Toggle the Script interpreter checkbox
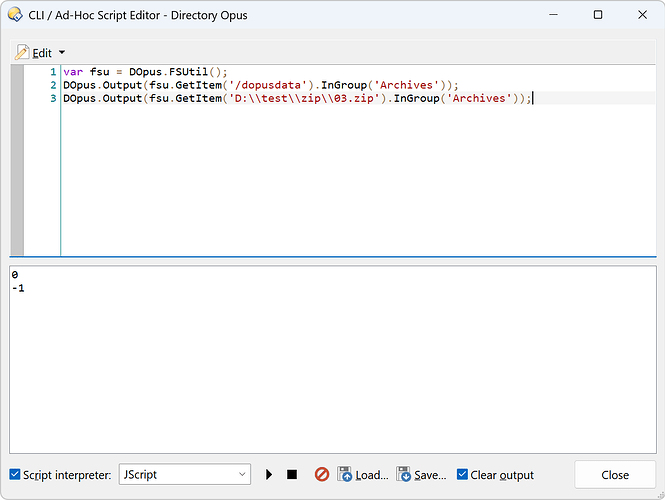This screenshot has height=500, width=665. pyautogui.click(x=15, y=475)
